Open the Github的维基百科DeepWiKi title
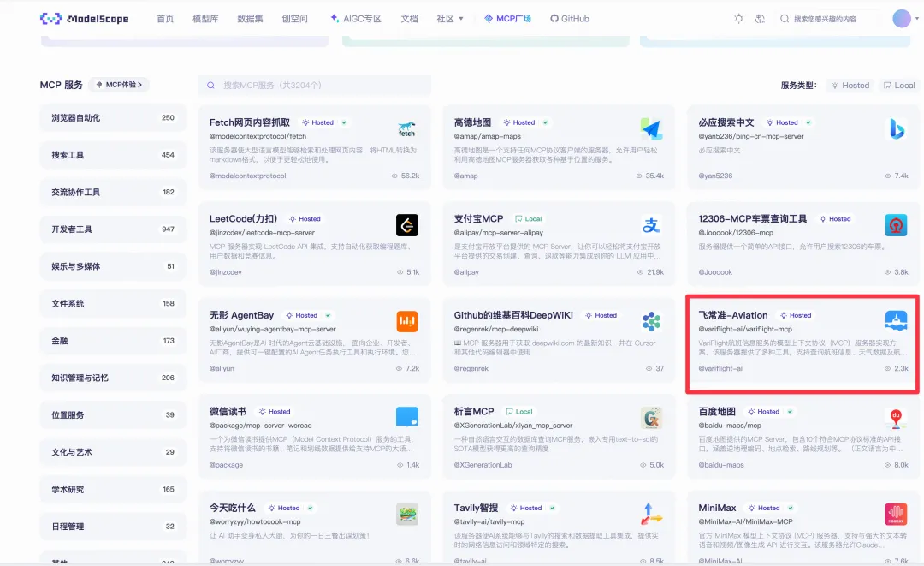The height and width of the screenshot is (566, 924). tap(513, 315)
